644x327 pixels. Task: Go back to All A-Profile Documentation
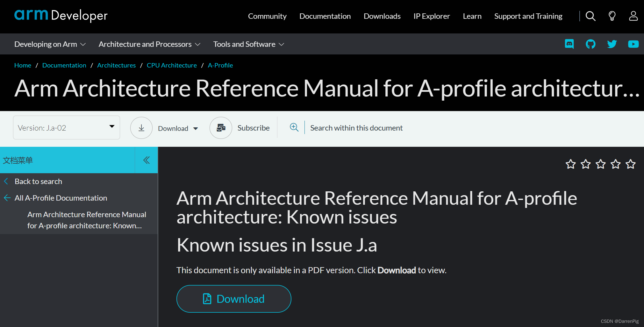click(61, 198)
